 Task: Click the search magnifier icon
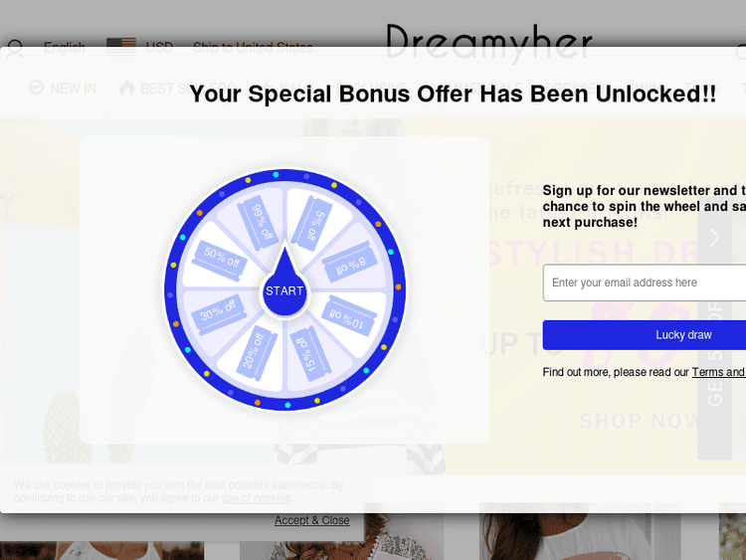14,48
